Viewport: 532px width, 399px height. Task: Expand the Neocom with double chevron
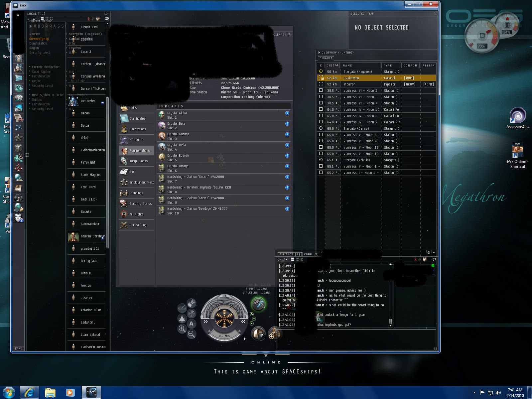[x=18, y=15]
